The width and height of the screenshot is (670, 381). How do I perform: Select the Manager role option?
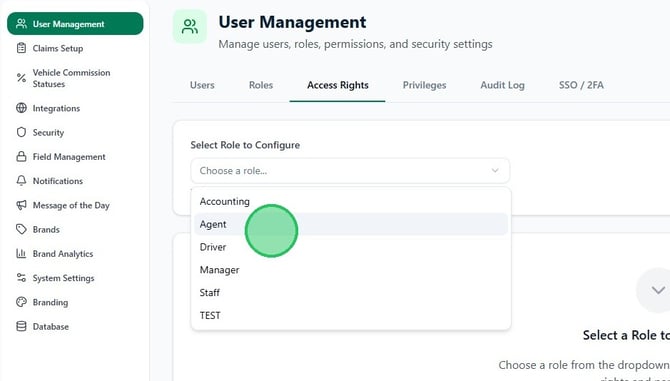(x=351, y=270)
